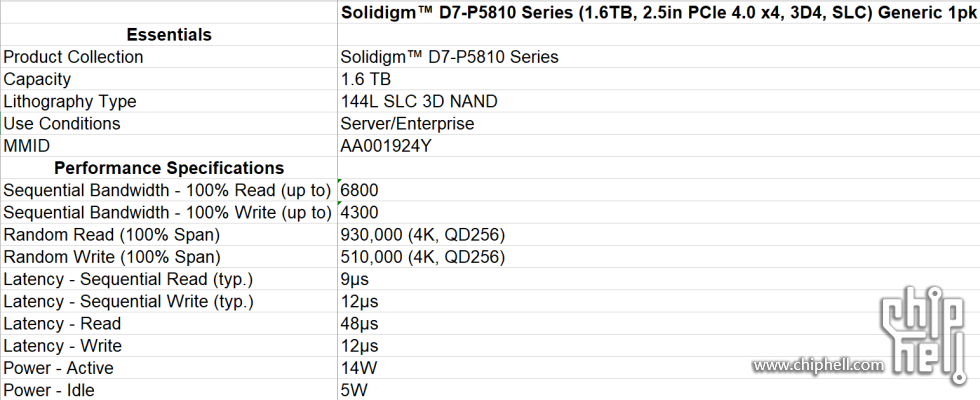
Task: Select the Essentials header cell
Action: [x=169, y=34]
